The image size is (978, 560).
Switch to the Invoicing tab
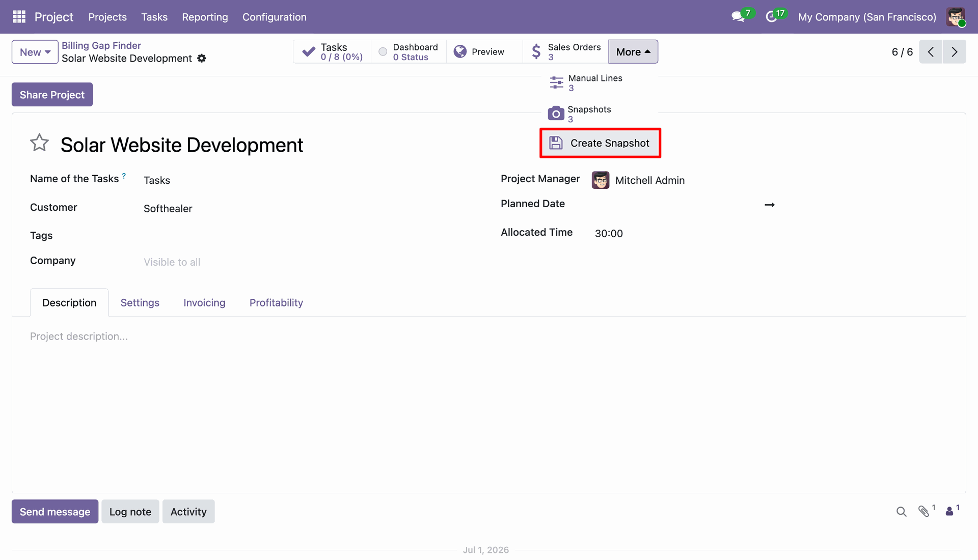tap(204, 303)
